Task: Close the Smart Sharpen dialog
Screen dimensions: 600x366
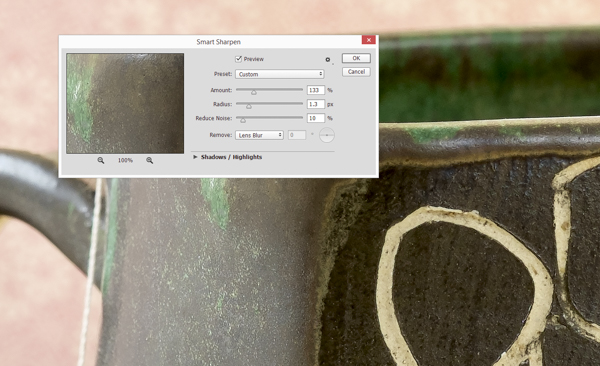Action: (x=368, y=40)
